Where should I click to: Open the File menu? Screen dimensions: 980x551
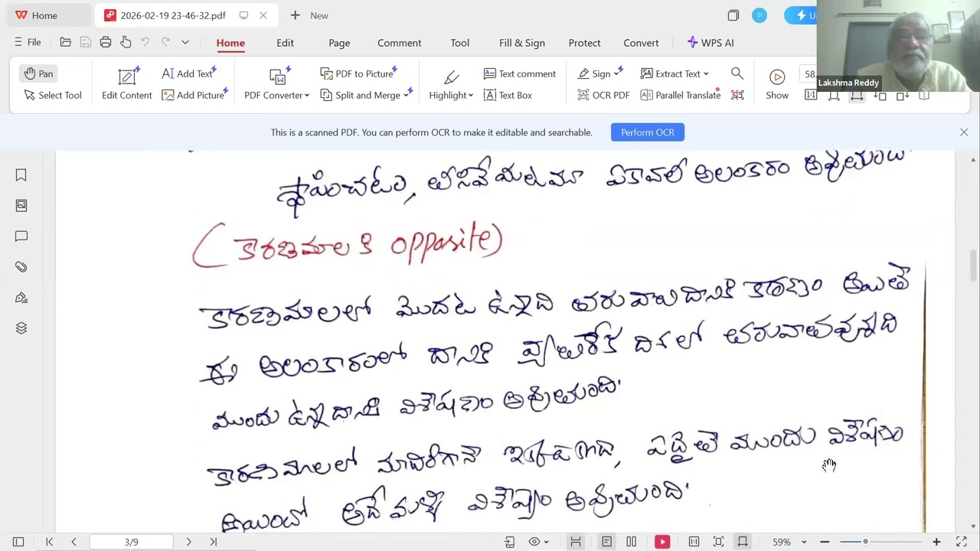pos(28,42)
